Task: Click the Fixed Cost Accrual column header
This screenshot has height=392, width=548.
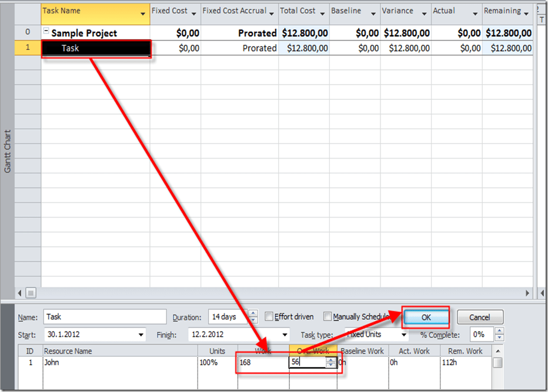Action: pos(234,11)
